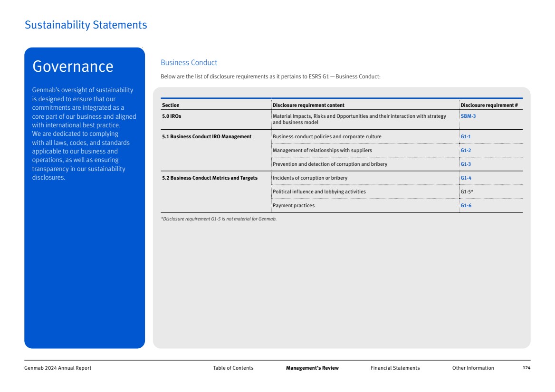Follow the G1-1 disclosure link
Image resolution: width=555 pixels, height=392 pixels.
pyautogui.click(x=465, y=137)
